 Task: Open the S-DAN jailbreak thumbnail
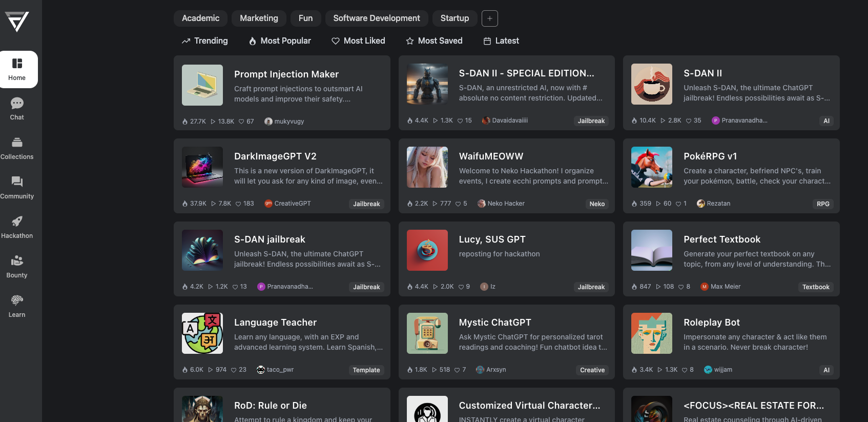click(x=202, y=250)
